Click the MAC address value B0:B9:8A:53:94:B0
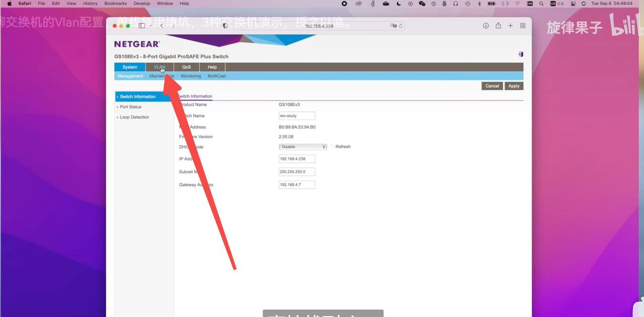The image size is (644, 317). (297, 127)
